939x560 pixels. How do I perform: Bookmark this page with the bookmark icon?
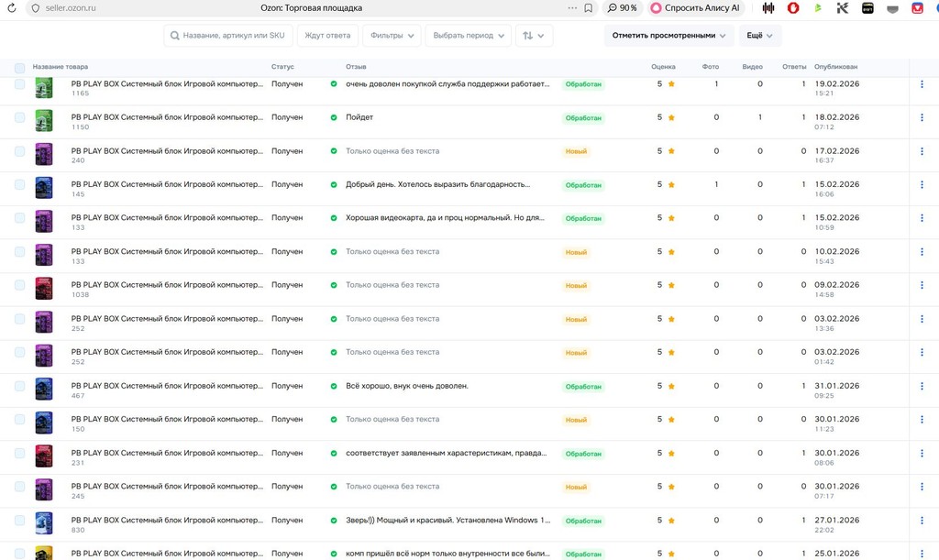pyautogui.click(x=589, y=8)
